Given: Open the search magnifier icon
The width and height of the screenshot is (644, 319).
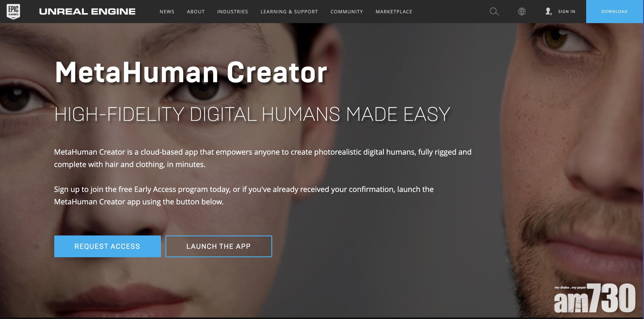Looking at the screenshot, I should [x=494, y=12].
